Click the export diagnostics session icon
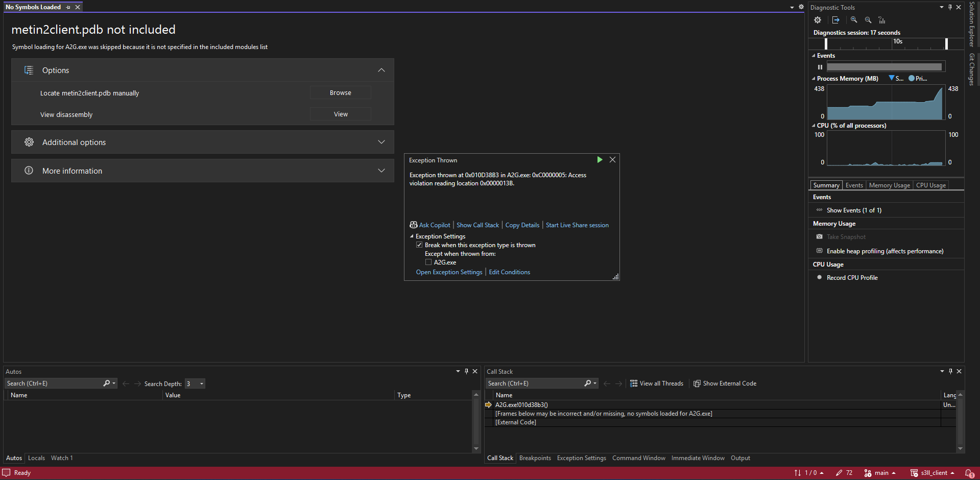The height and width of the screenshot is (480, 980). (x=835, y=20)
